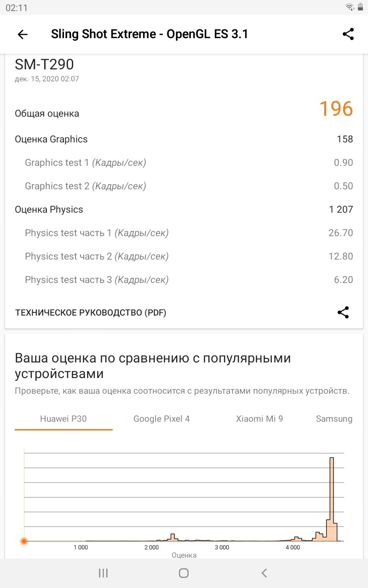The image size is (368, 588).
Task: Tap the SM-T290 device name
Action: (44, 64)
